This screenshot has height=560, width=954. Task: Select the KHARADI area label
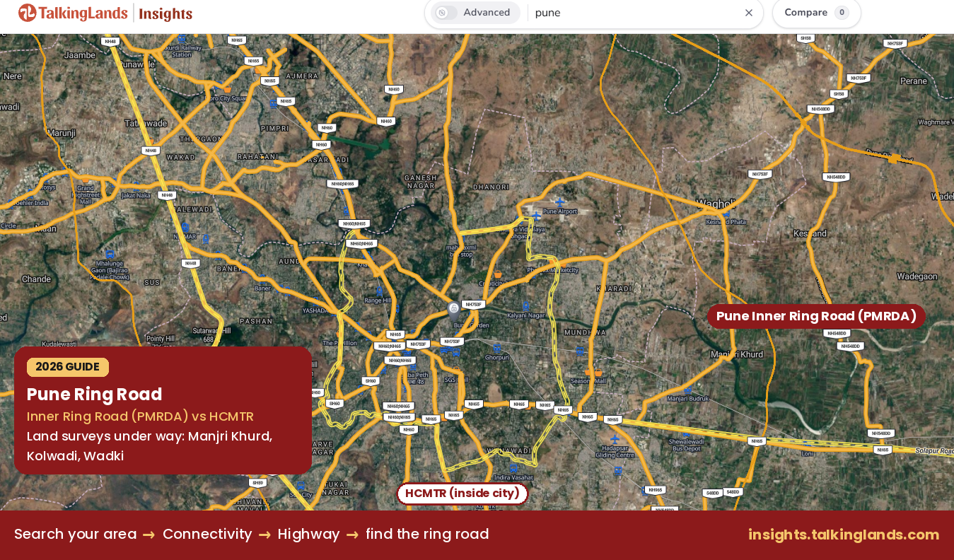coord(614,288)
